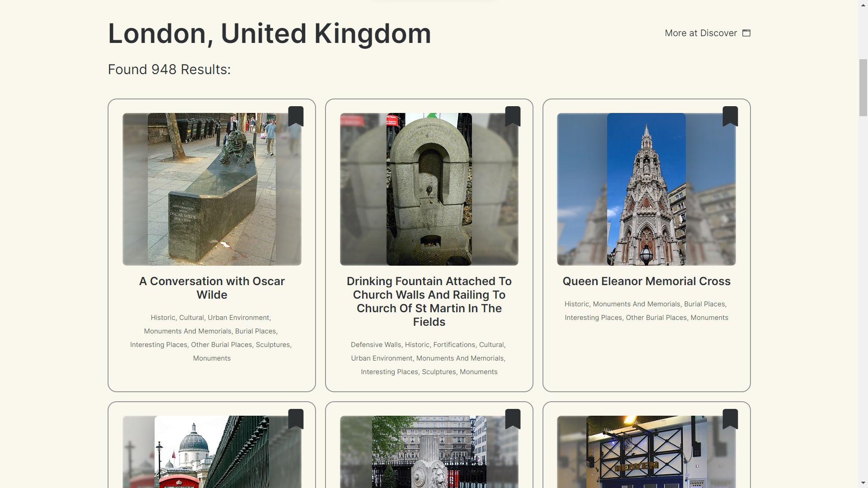Screen dimensions: 868x488
Task: Open the Drinking Fountain church walls entry
Action: (x=429, y=301)
